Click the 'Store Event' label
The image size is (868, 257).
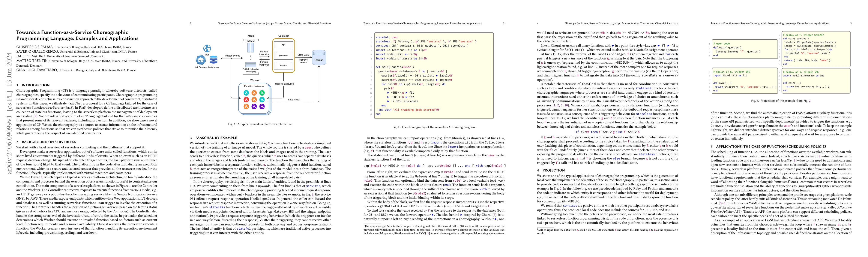pos(304,55)
